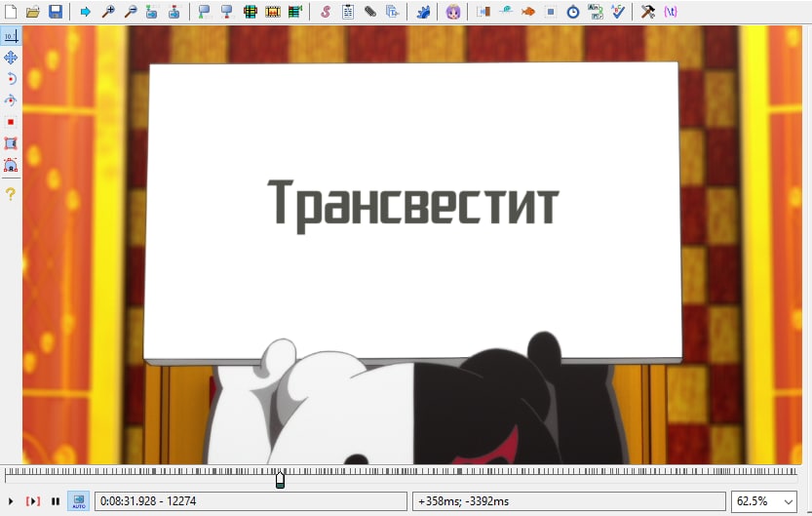Launch ASSDraw (purple-haired girl icon)

(x=453, y=12)
